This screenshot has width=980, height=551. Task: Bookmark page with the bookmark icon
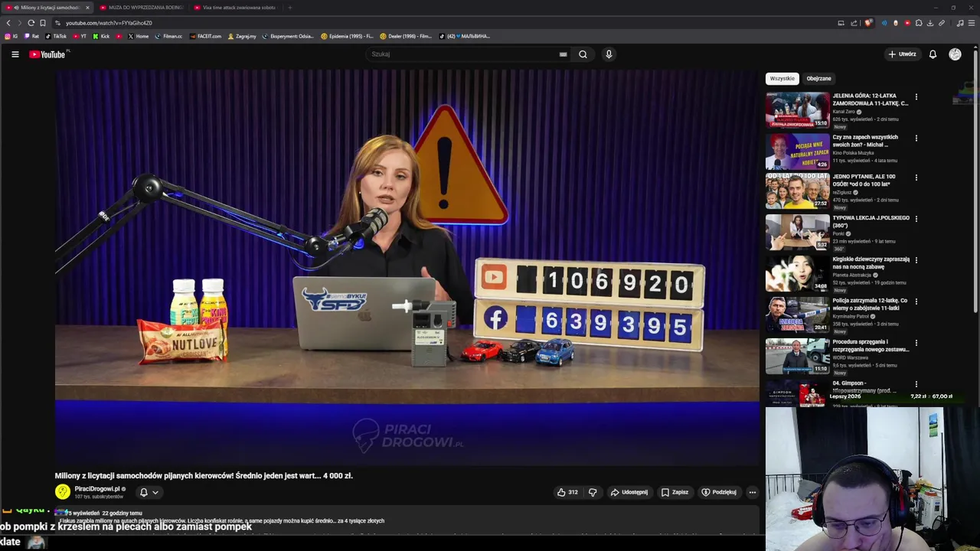pyautogui.click(x=43, y=23)
